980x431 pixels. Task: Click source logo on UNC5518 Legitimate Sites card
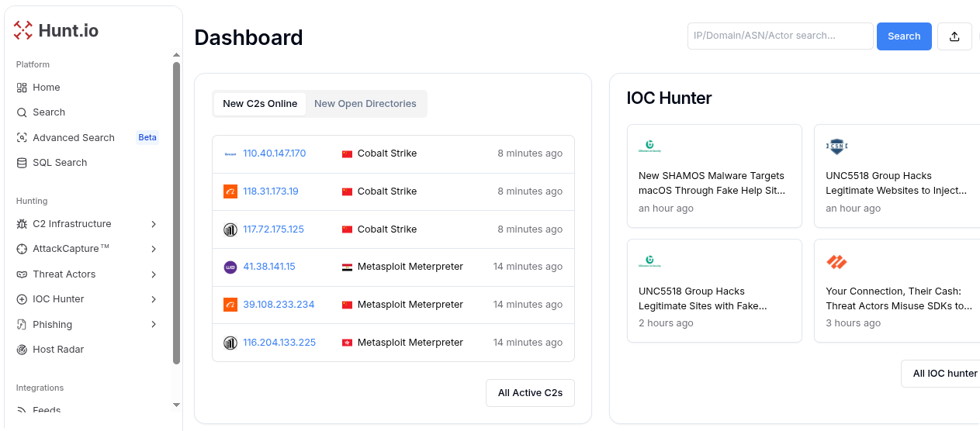649,262
